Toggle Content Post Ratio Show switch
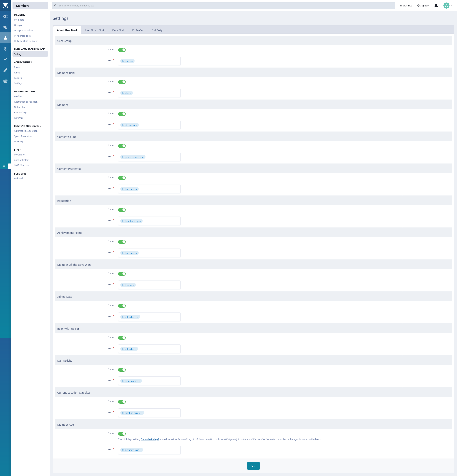This screenshot has height=476, width=457. pyautogui.click(x=122, y=178)
